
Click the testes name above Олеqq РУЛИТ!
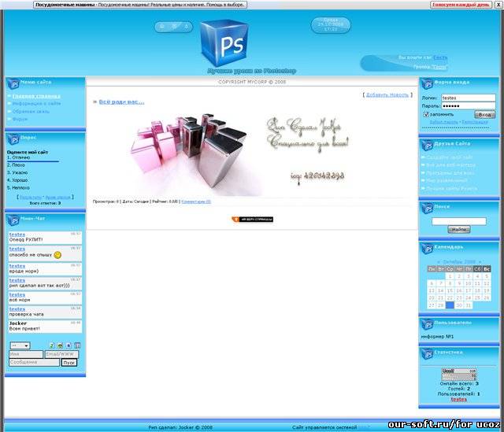[x=17, y=234]
